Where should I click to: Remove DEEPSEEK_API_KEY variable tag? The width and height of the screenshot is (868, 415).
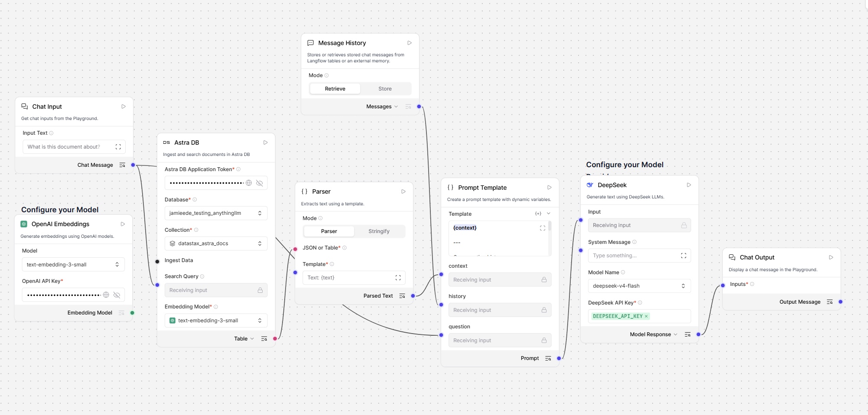[646, 316]
